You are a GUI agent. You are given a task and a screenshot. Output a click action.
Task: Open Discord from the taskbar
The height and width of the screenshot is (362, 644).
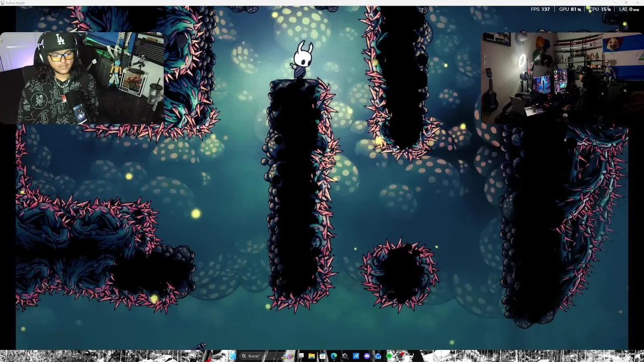click(367, 356)
